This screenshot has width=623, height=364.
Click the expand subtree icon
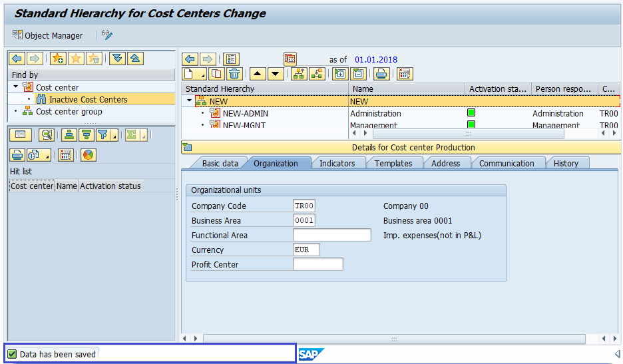(x=340, y=74)
